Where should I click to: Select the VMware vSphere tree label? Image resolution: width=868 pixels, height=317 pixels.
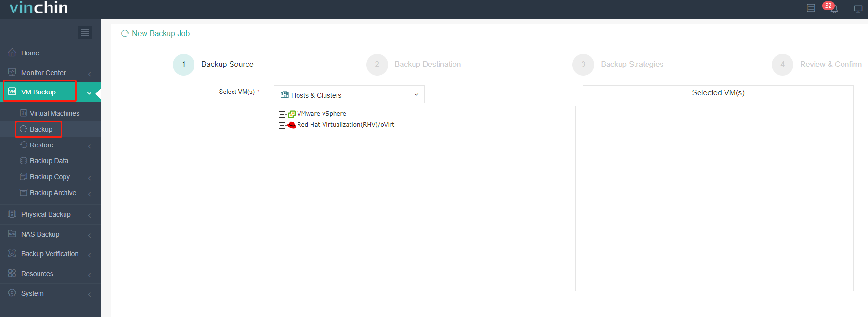[322, 114]
